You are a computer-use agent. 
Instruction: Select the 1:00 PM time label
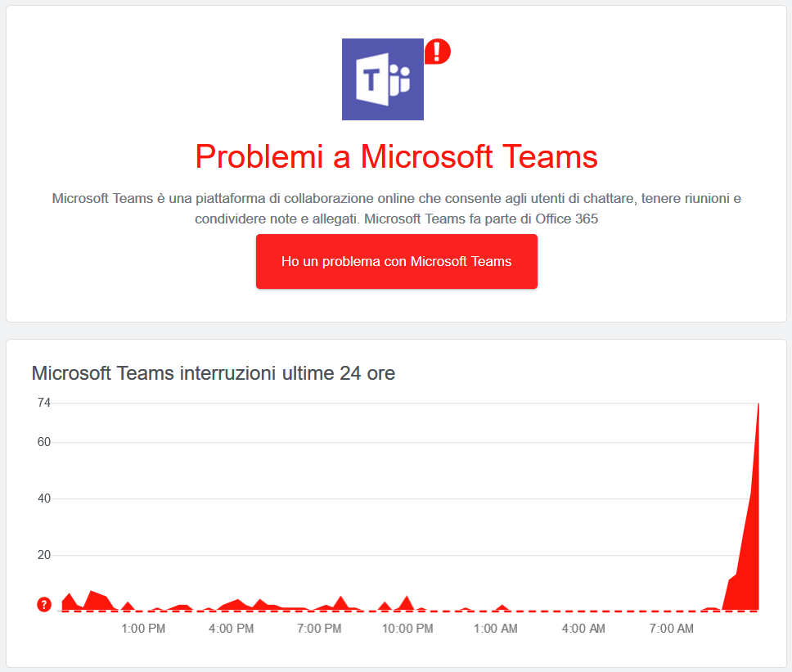(143, 629)
